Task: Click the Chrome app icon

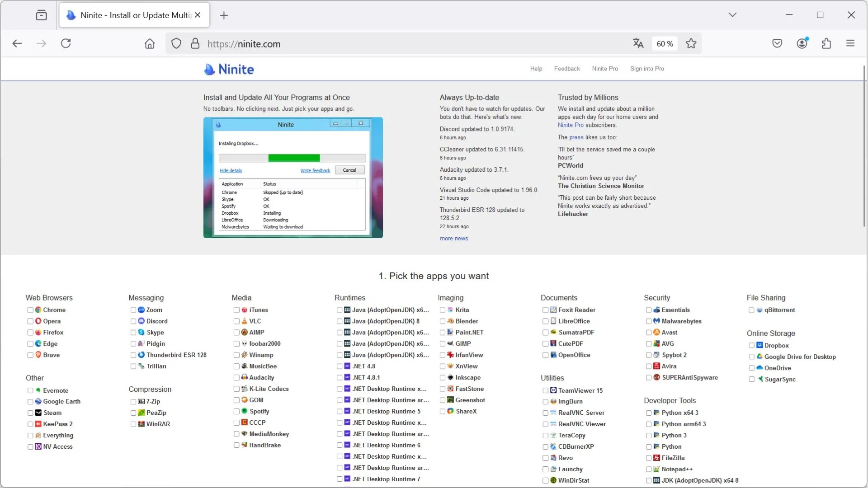Action: coord(38,310)
